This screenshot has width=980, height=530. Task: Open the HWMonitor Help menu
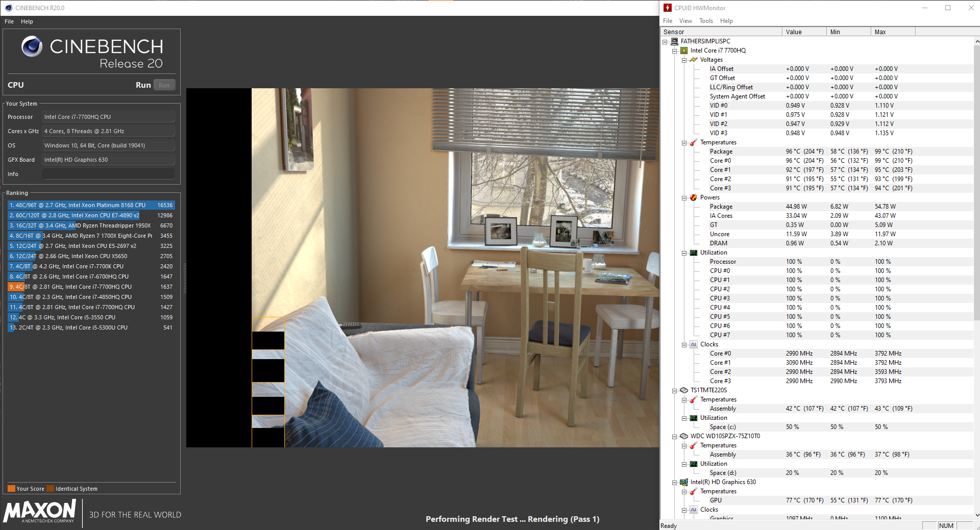tap(726, 21)
